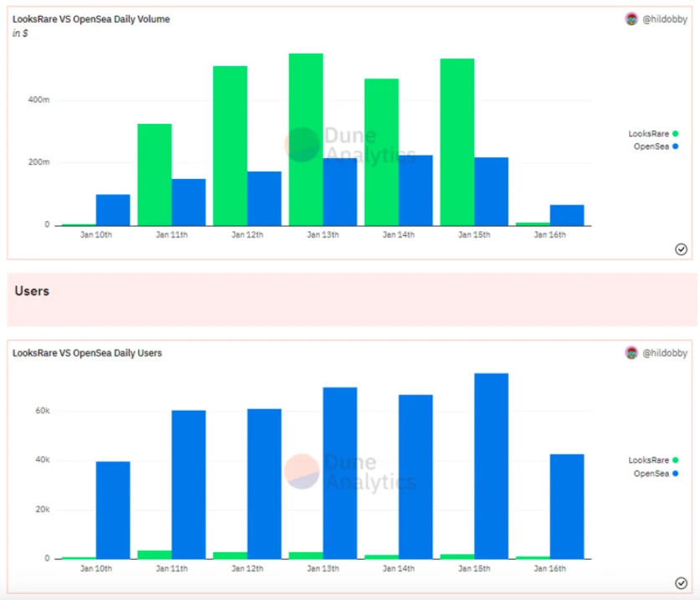Select the green LooksRare Jan 13th volume bar
Image resolution: width=700 pixels, height=600 pixels.
[306, 140]
